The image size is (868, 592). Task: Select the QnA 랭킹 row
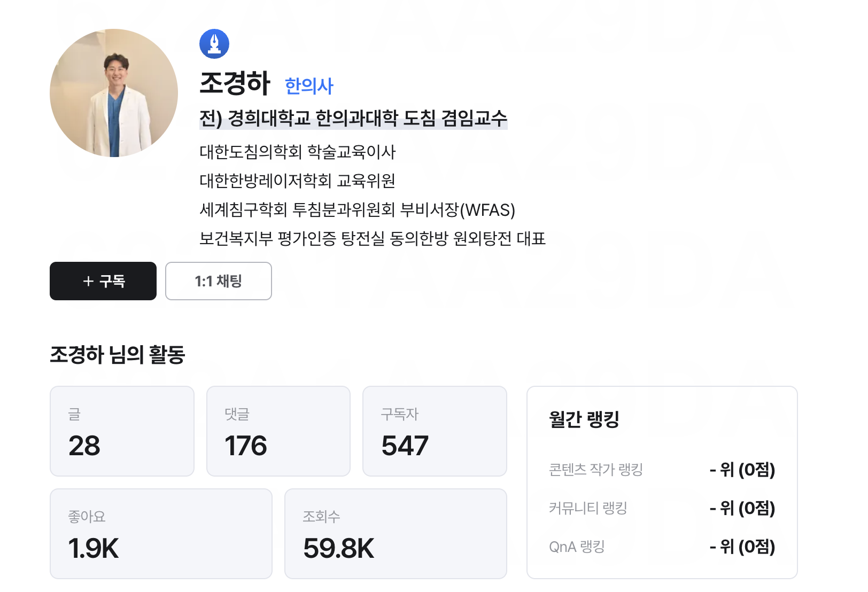(662, 547)
